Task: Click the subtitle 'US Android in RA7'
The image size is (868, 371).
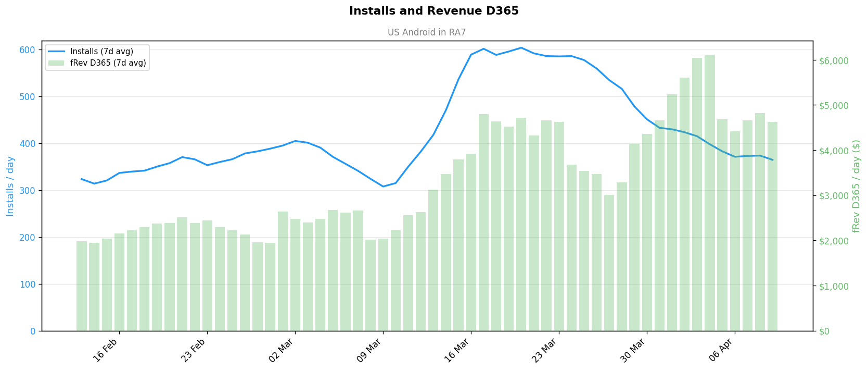Action: (427, 32)
